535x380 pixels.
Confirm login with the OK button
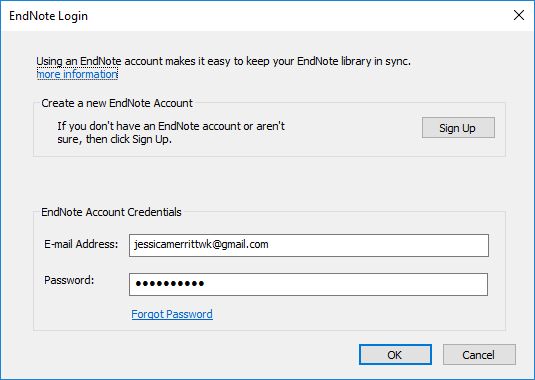395,354
